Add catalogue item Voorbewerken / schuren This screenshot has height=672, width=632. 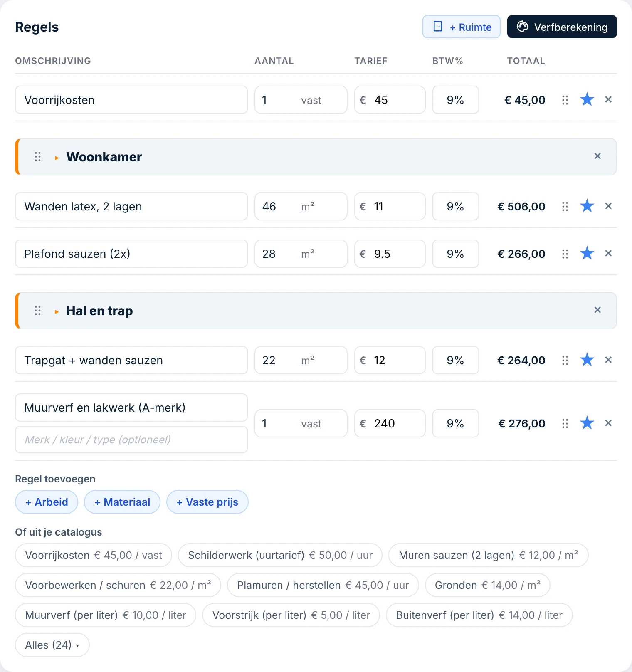pos(118,585)
